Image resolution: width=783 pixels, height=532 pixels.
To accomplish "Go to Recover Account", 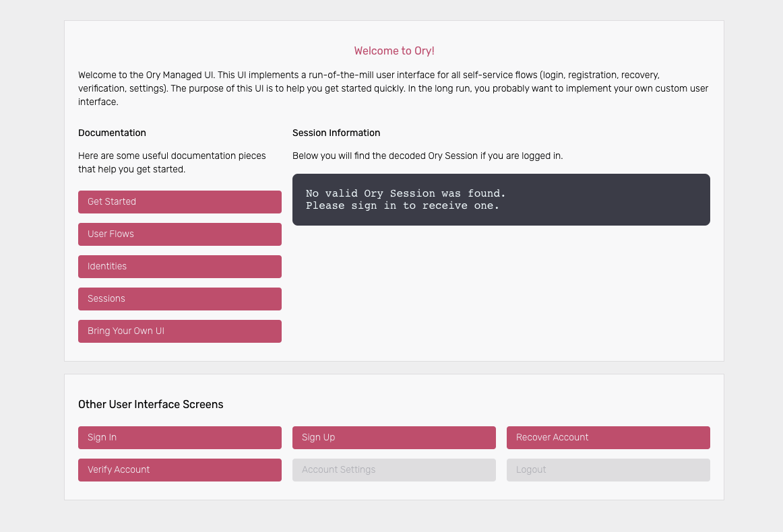I will pos(608,438).
